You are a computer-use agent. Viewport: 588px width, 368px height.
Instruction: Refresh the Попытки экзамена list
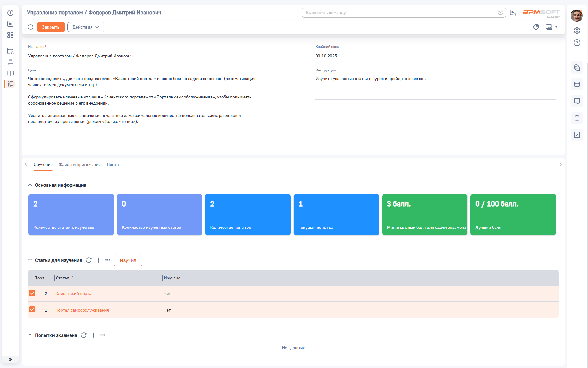coord(84,335)
